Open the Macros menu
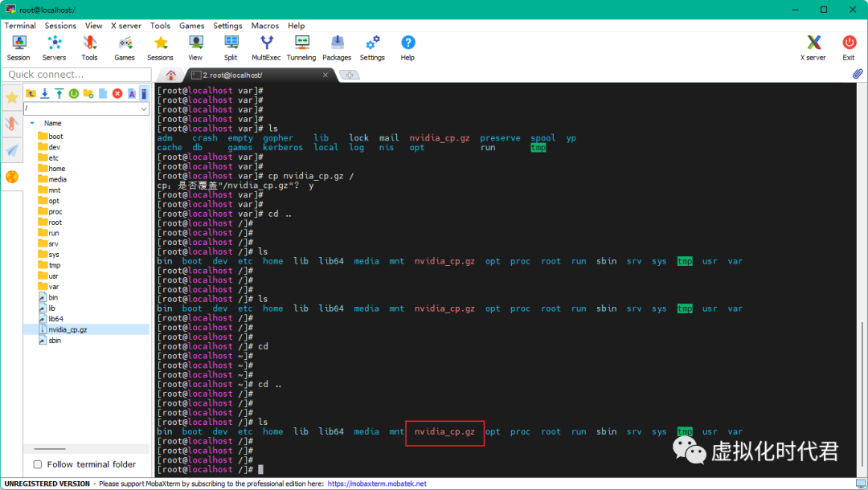The width and height of the screenshot is (868, 490). coord(264,26)
